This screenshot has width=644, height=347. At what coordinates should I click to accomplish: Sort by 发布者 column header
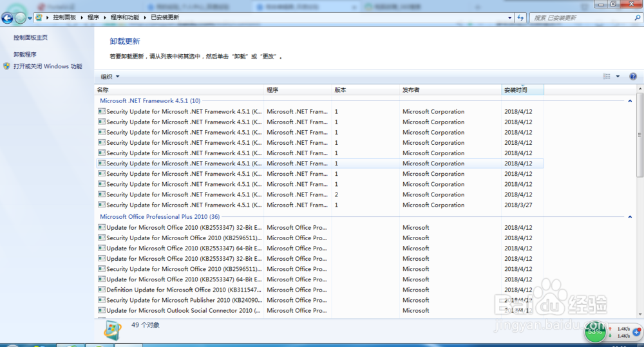point(451,90)
